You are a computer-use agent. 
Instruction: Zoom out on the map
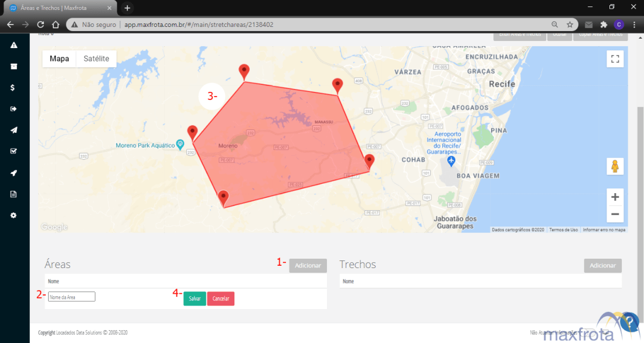[x=615, y=214]
